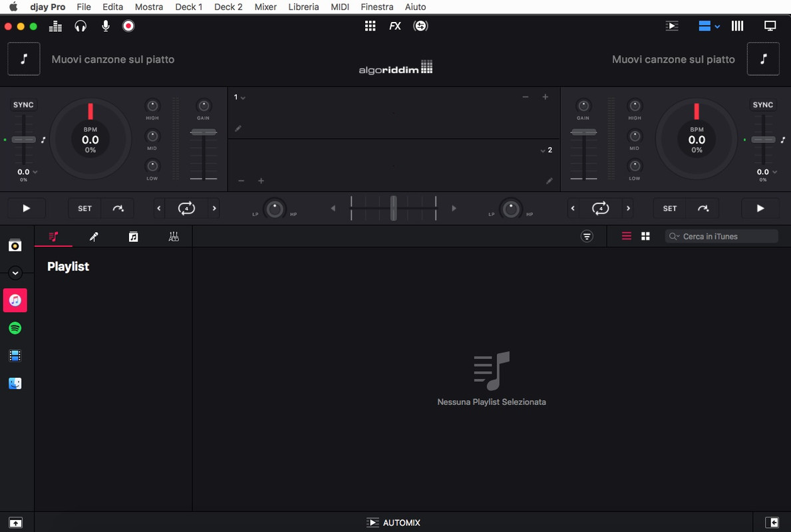Toggle SYNC on the left deck
Image resolution: width=791 pixels, height=532 pixels.
click(23, 105)
